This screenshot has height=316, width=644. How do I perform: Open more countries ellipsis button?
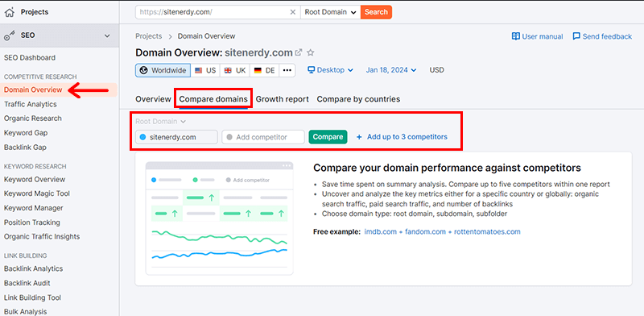click(x=287, y=70)
